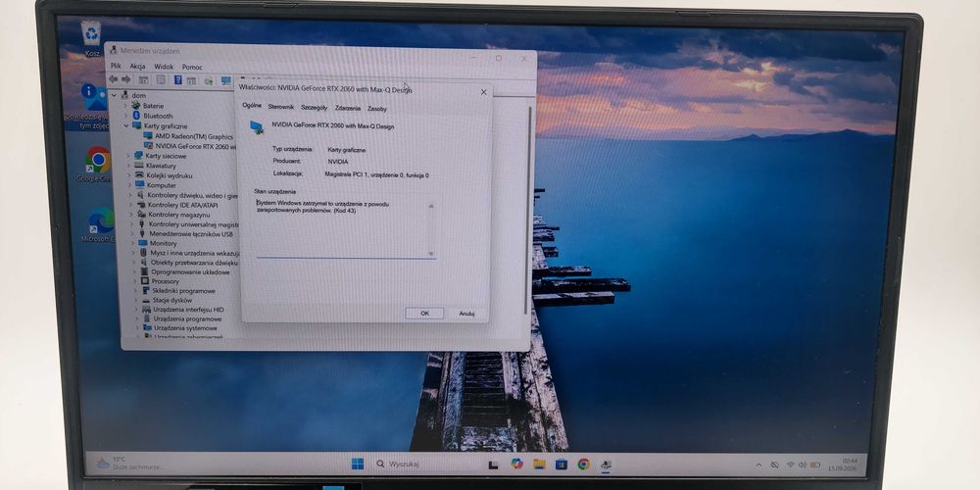Switch to the Zasoby tab
The width and height of the screenshot is (980, 490).
coord(377,109)
